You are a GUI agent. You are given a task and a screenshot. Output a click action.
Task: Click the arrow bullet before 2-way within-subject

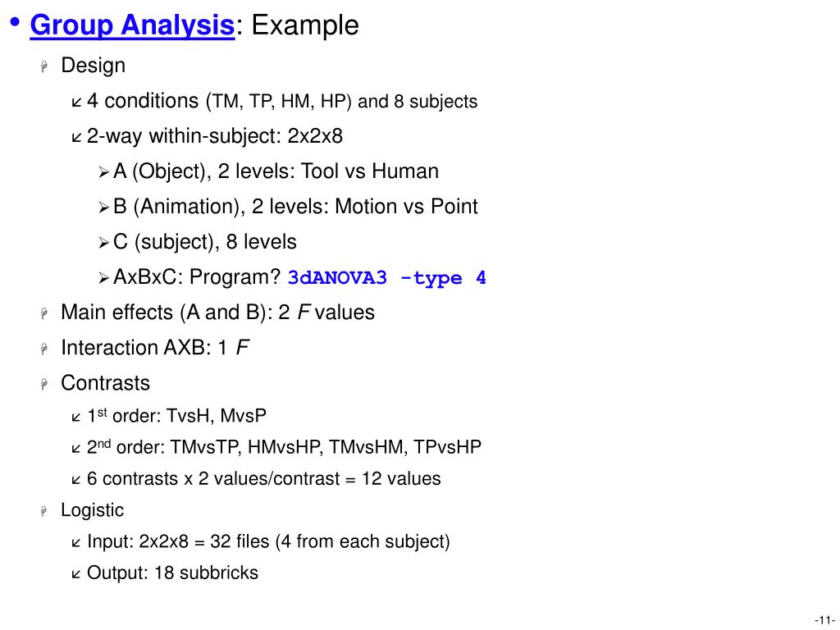point(76,137)
